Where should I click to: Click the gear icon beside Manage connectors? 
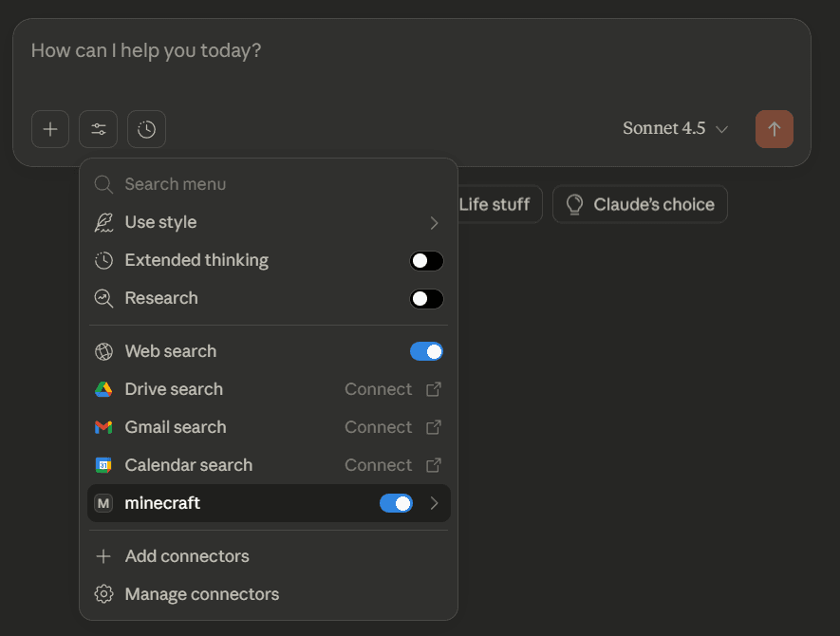click(x=103, y=594)
